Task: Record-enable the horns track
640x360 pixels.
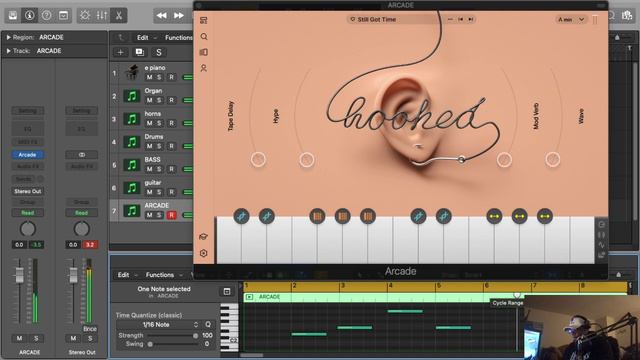Action: [x=171, y=123]
